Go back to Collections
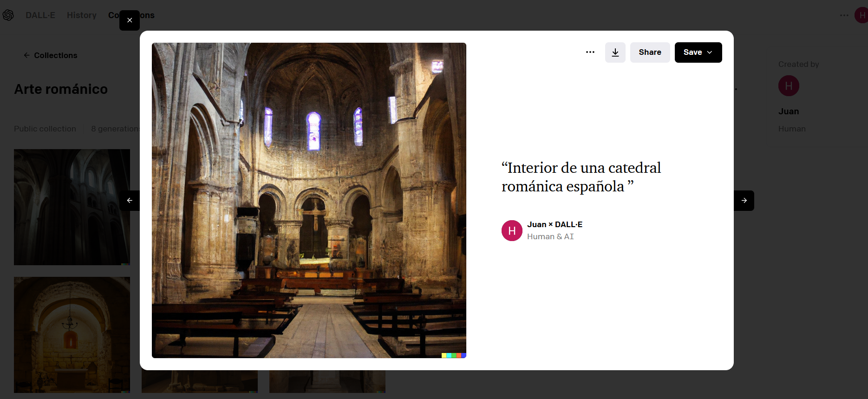868x399 pixels. point(51,55)
